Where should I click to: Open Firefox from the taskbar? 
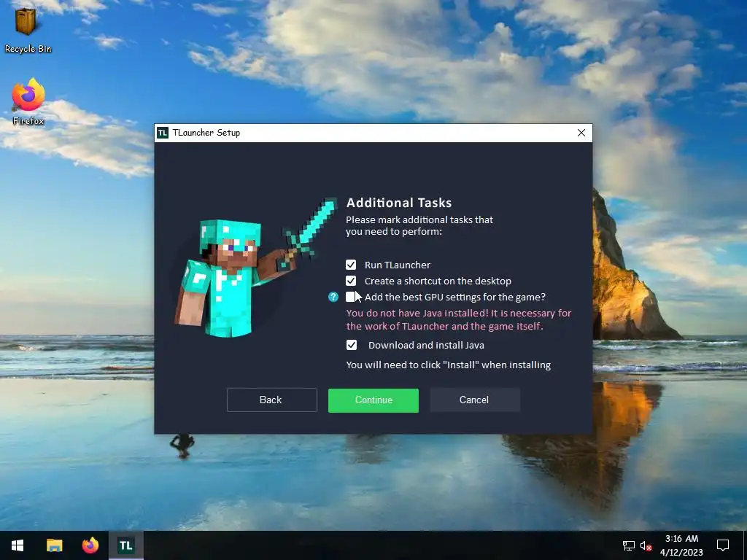tap(90, 545)
